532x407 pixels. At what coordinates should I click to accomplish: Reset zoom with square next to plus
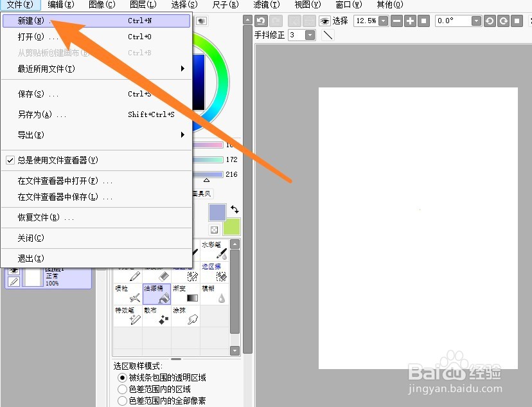coord(423,21)
